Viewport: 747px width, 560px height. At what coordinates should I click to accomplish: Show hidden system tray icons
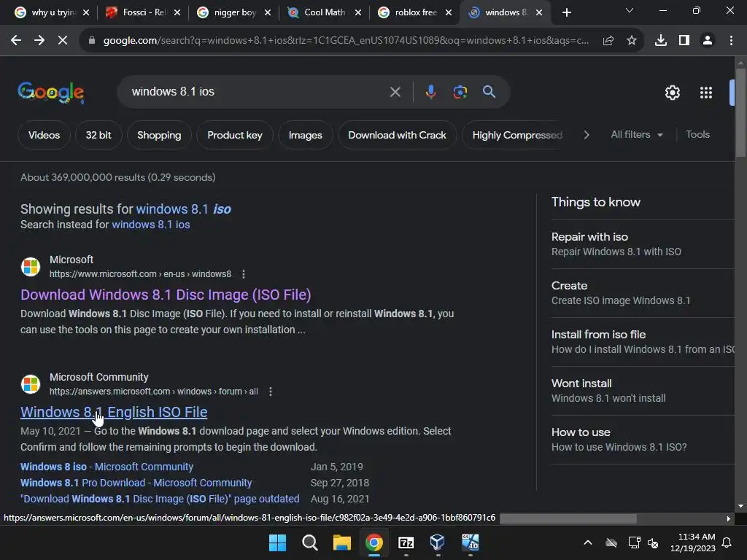tap(588, 542)
